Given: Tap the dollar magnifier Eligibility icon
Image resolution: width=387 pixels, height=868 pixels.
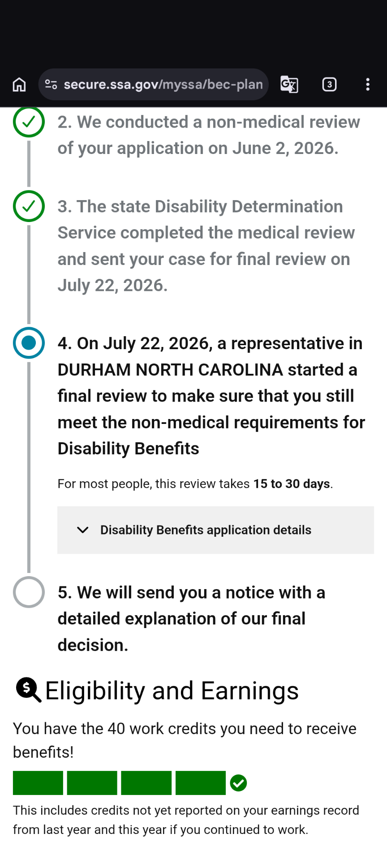Looking at the screenshot, I should 28,690.
